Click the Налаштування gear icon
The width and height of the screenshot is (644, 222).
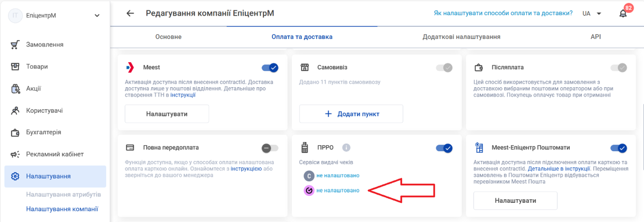[x=15, y=176]
